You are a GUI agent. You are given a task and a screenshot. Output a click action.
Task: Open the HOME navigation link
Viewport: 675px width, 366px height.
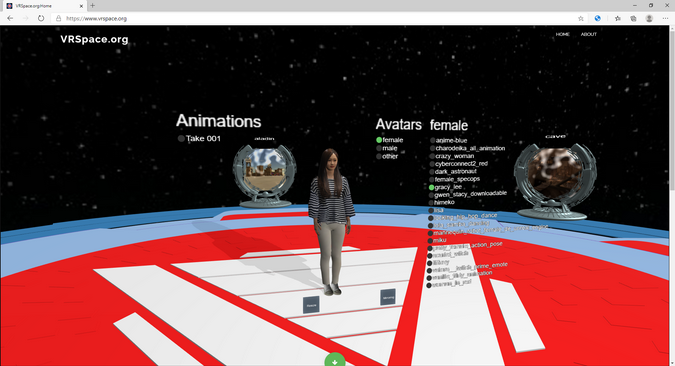coord(563,34)
